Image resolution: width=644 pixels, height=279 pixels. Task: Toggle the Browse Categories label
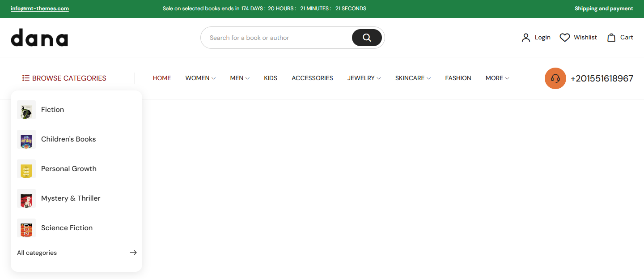(x=69, y=78)
